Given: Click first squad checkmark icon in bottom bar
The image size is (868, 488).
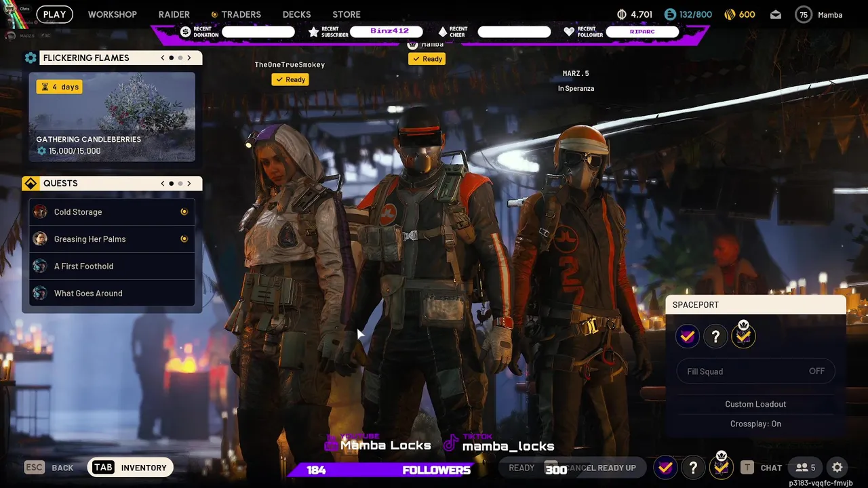Looking at the screenshot, I should click(x=665, y=467).
